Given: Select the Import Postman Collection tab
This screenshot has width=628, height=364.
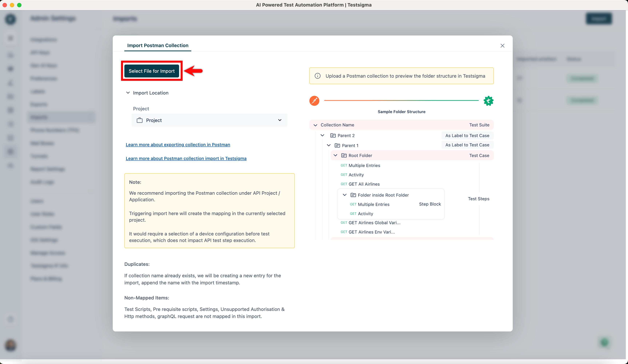Looking at the screenshot, I should tap(157, 45).
